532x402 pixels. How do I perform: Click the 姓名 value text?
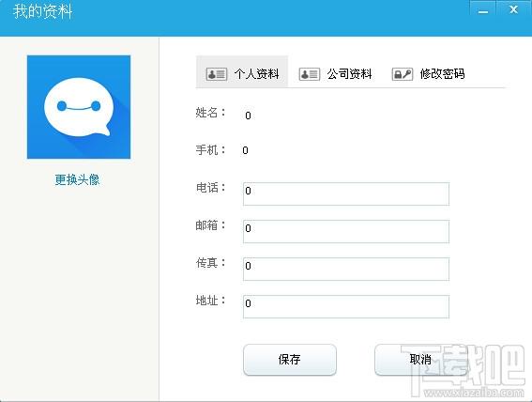[248, 116]
